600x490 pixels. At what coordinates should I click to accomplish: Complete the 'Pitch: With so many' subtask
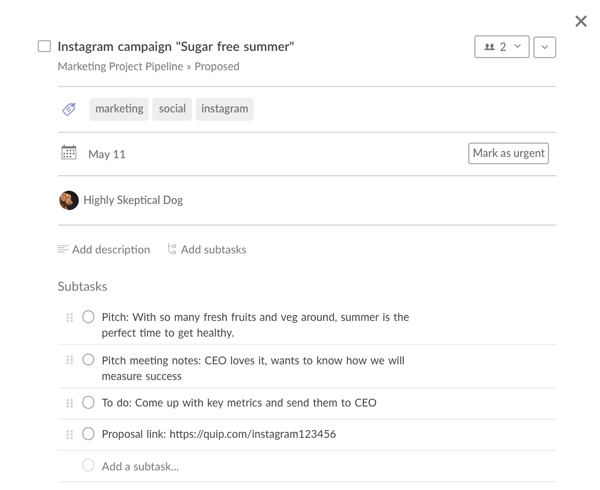tap(88, 317)
